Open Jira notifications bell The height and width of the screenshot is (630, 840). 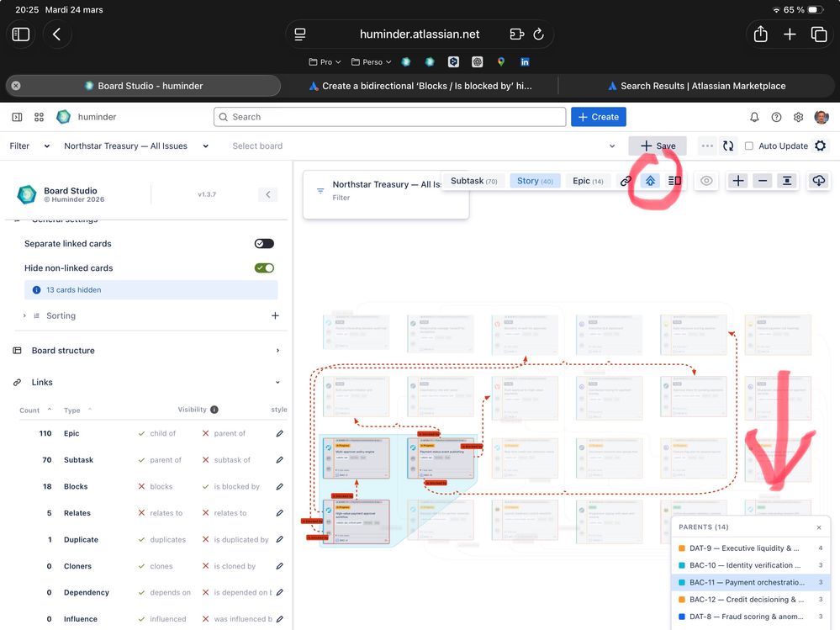(x=754, y=117)
